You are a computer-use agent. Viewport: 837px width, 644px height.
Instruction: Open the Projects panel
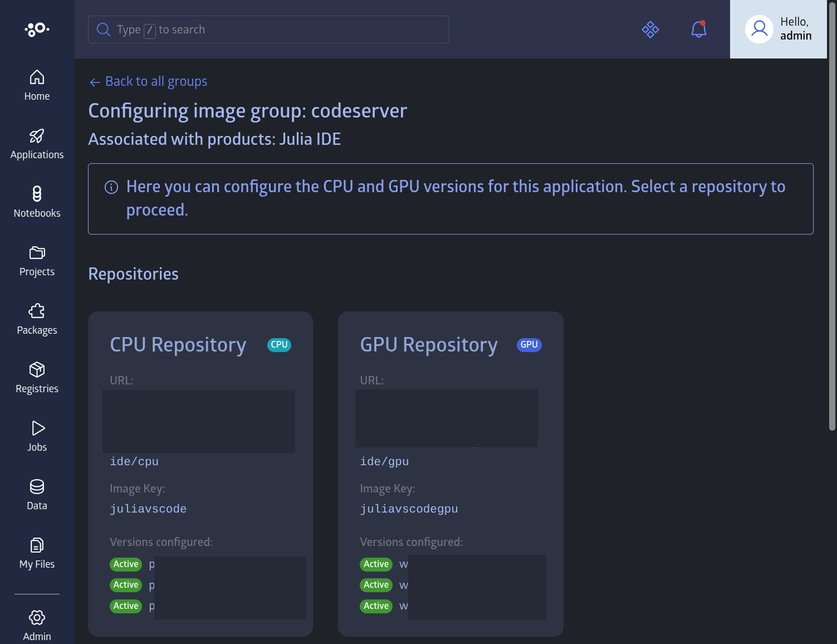click(x=37, y=261)
